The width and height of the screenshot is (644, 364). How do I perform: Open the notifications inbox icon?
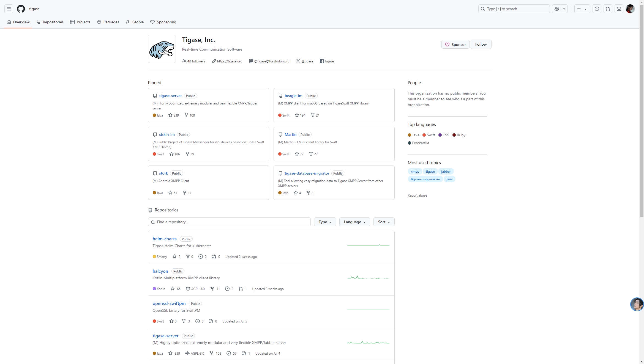(619, 9)
